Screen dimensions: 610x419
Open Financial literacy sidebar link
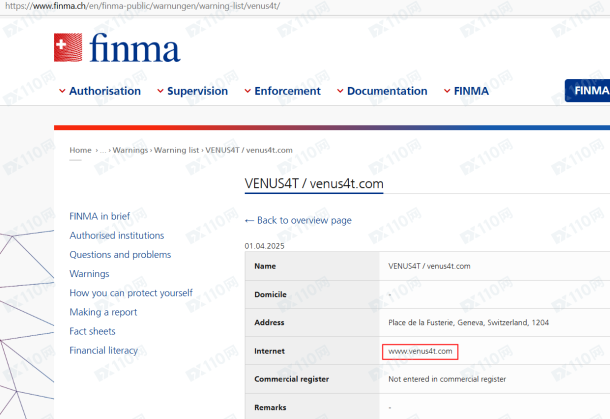(103, 351)
